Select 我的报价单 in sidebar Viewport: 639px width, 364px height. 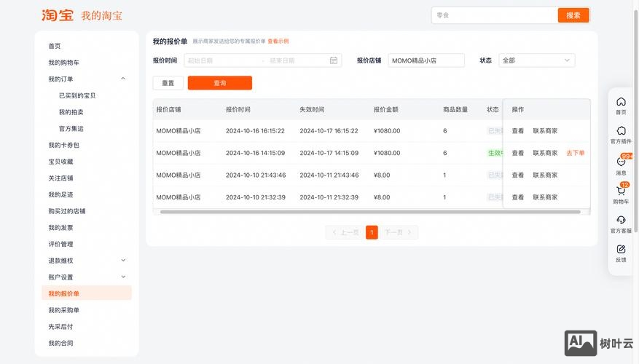pos(87,293)
